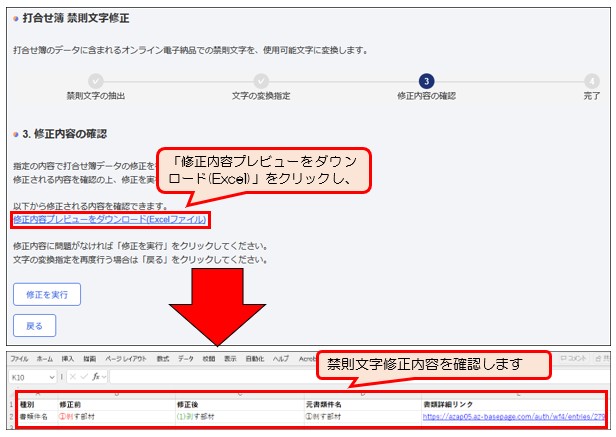Select the completed step circle above 禁則文字の抽出

click(x=95, y=81)
